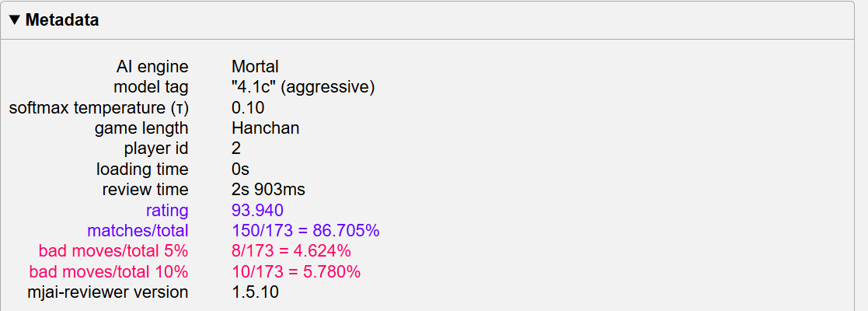The height and width of the screenshot is (311, 868).
Task: Select the 0.10 temperature value
Action: pyautogui.click(x=248, y=108)
